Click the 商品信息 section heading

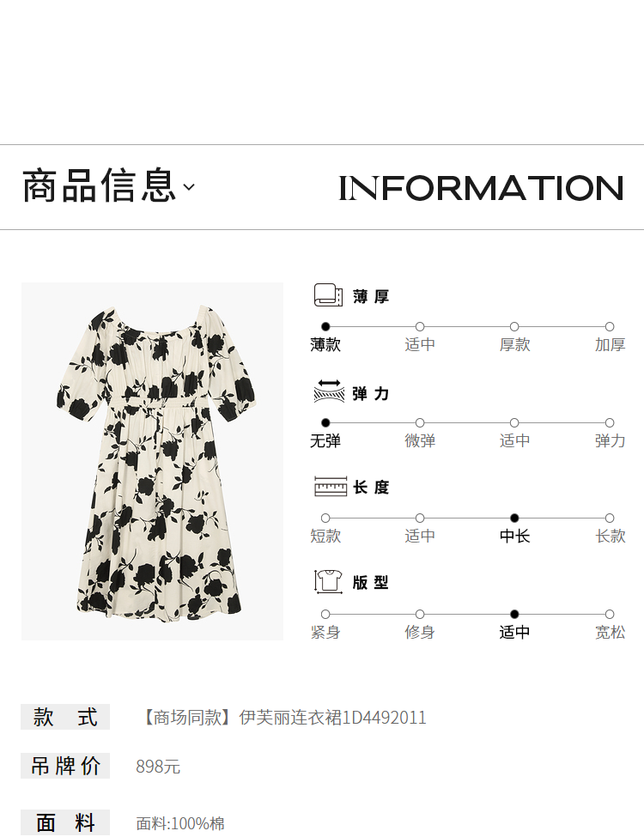(100, 185)
